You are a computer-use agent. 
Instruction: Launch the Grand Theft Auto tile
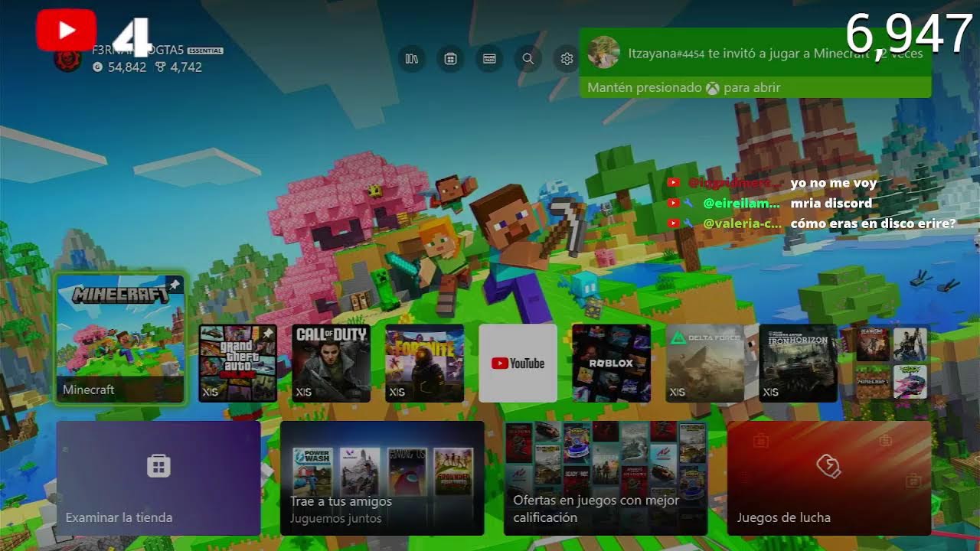(237, 363)
